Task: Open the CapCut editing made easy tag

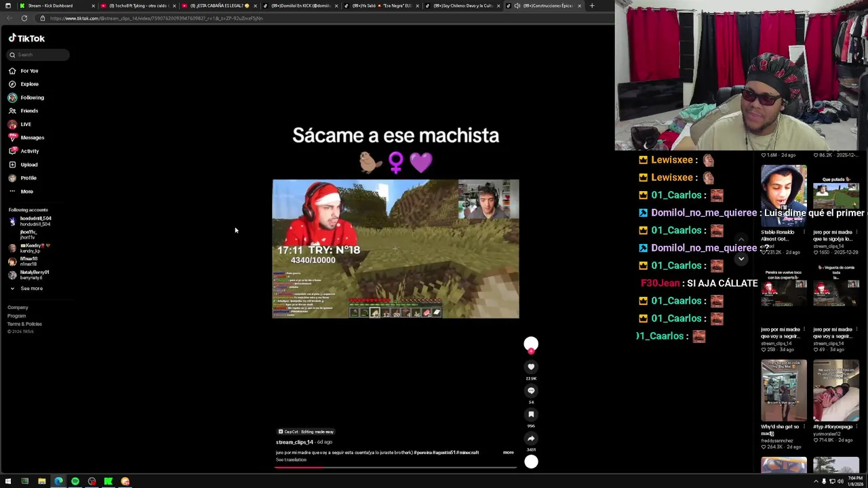Action: (x=306, y=432)
